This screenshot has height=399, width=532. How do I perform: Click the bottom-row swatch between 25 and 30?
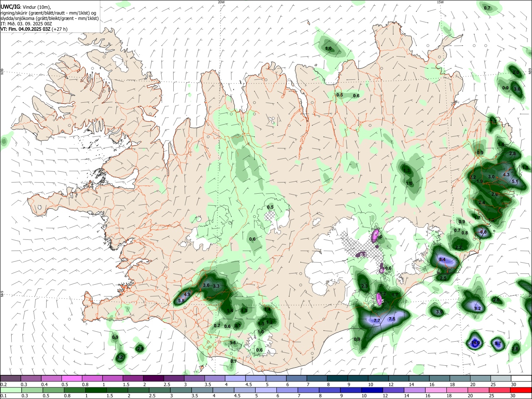pos(499,390)
